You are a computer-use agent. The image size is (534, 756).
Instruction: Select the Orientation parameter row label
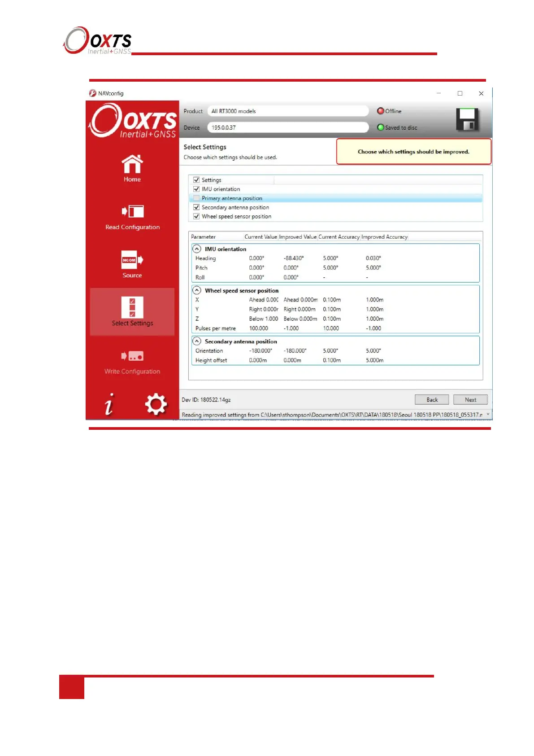(209, 351)
